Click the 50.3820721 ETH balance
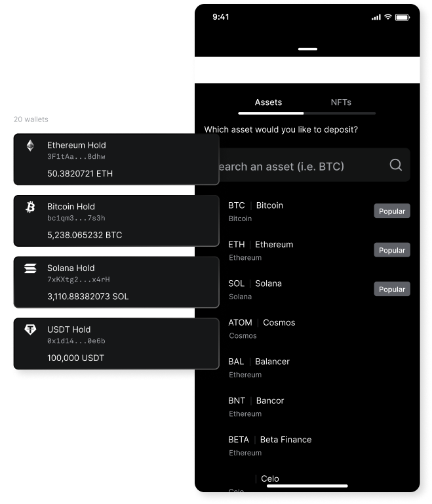This screenshot has width=432, height=504. 80,173
